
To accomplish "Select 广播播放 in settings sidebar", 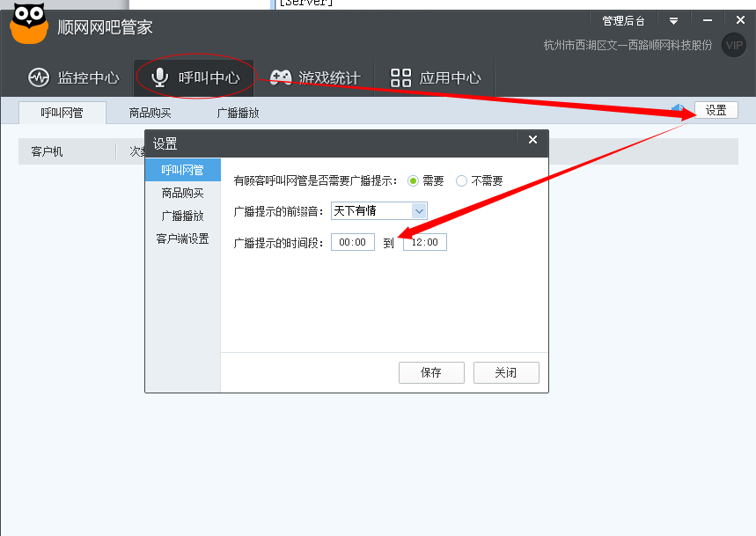I will point(182,216).
